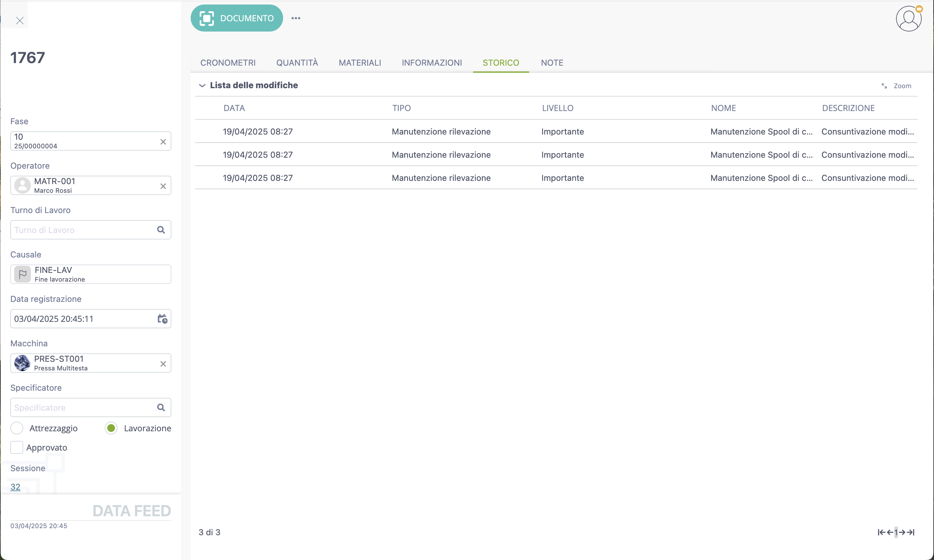This screenshot has height=560, width=934.
Task: Clear the Operatore MATR-001 field
Action: pyautogui.click(x=163, y=186)
